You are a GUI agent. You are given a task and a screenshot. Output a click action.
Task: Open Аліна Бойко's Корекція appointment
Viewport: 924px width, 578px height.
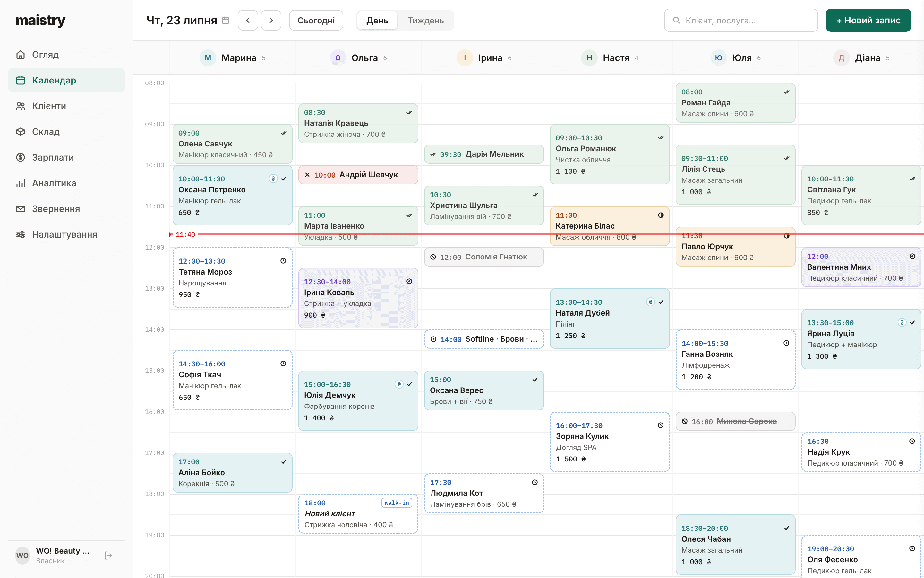233,473
